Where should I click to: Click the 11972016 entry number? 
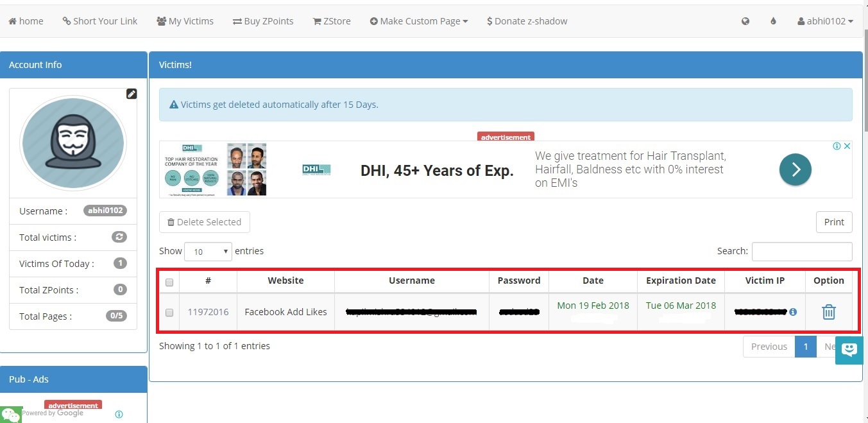[208, 312]
